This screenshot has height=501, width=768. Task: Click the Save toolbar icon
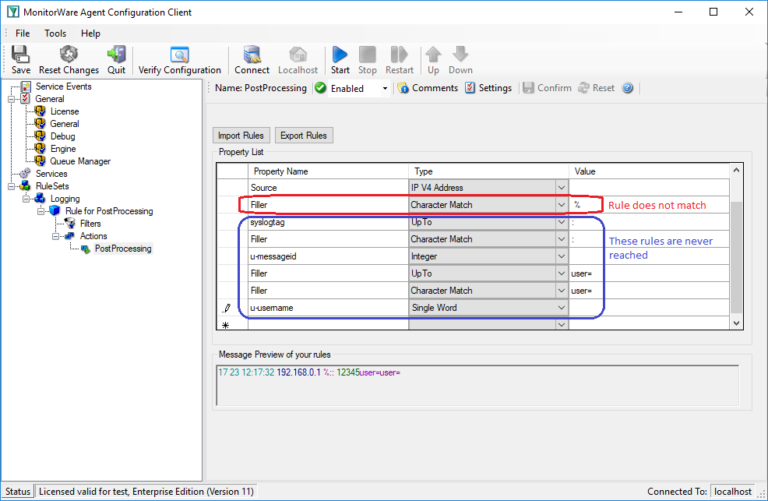click(x=21, y=56)
